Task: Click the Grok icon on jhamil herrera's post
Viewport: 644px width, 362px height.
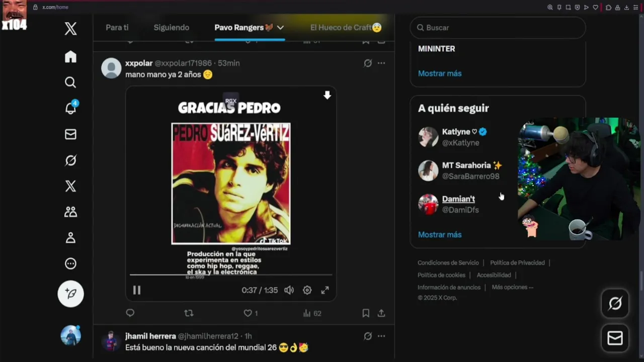Action: [x=368, y=336]
